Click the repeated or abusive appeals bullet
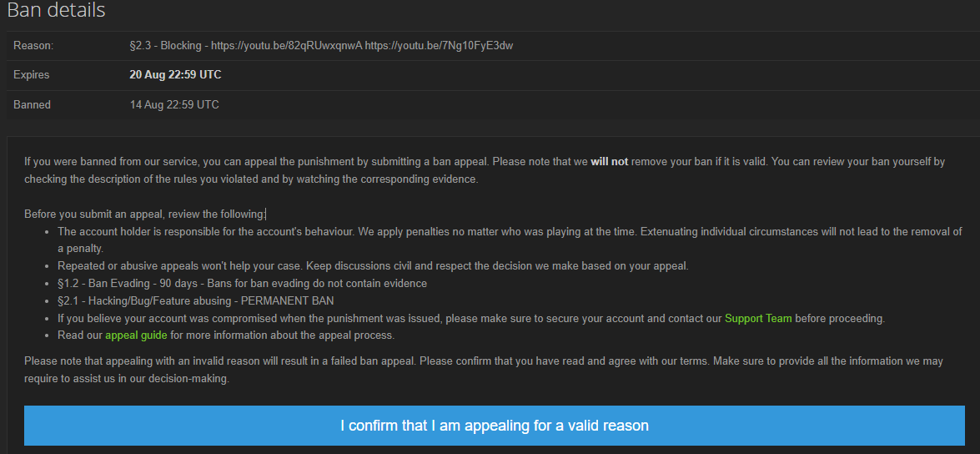Screen dimensions: 980x454 pyautogui.click(x=373, y=265)
